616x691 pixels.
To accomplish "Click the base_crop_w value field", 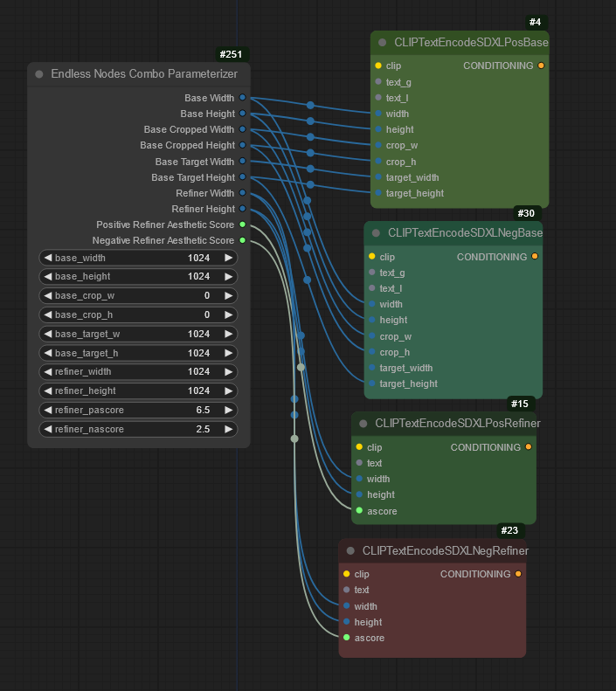I will 138,296.
